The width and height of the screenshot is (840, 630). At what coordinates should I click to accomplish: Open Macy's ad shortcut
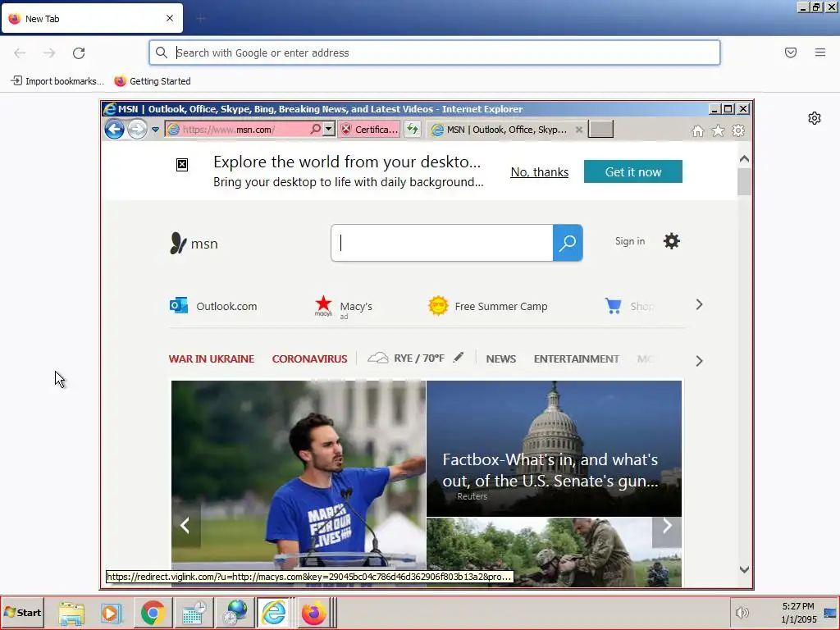coord(343,307)
